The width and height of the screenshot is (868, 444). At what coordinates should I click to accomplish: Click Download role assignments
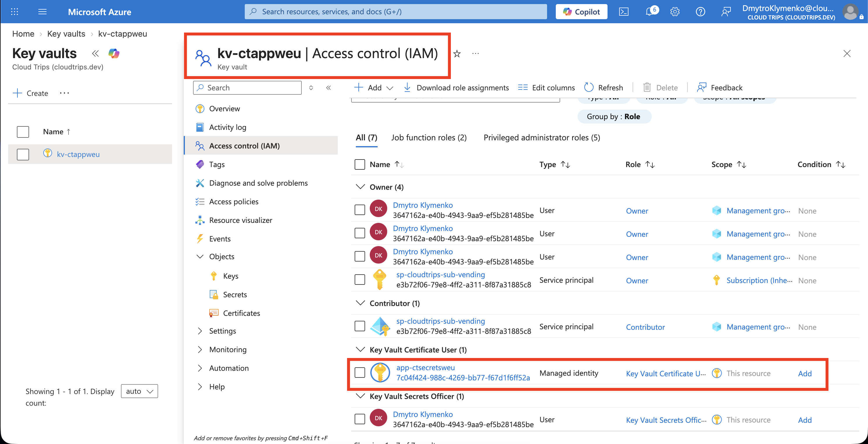(x=456, y=87)
